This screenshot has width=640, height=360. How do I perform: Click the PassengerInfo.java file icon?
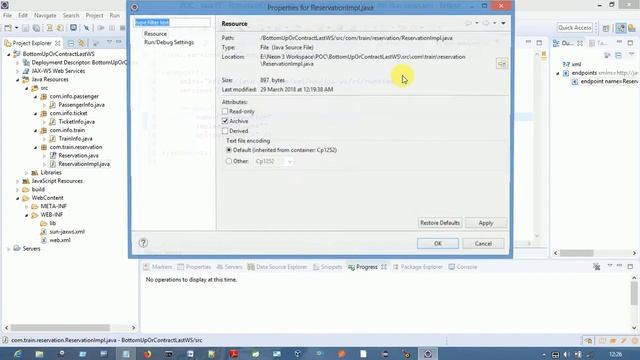click(x=53, y=105)
